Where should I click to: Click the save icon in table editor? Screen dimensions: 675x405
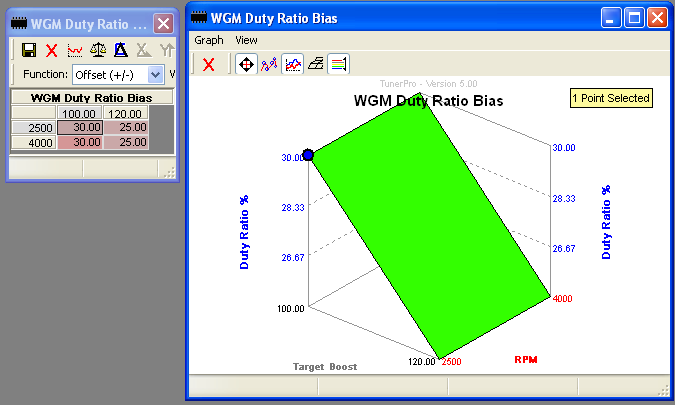click(29, 50)
